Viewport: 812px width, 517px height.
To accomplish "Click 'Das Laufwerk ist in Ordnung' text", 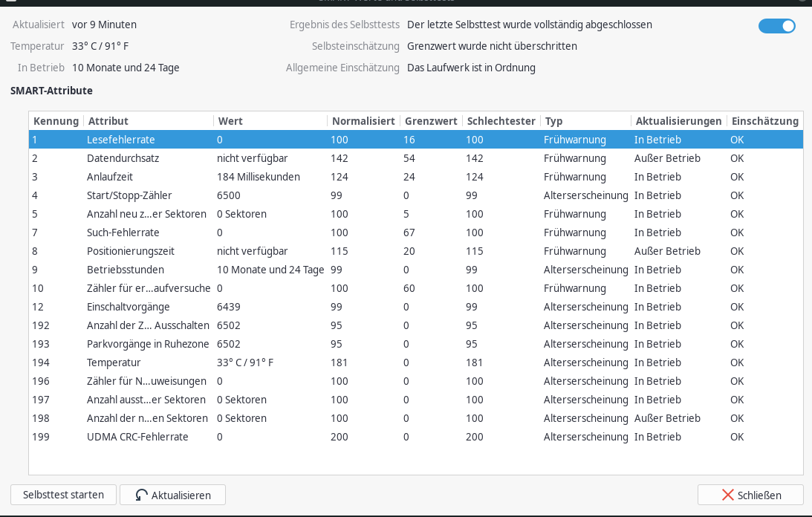I will click(x=471, y=68).
